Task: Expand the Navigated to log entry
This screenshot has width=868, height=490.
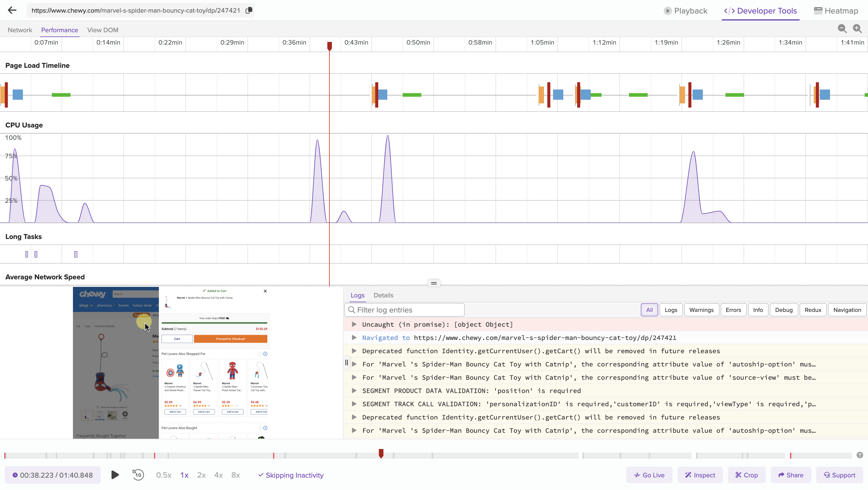Action: click(354, 338)
